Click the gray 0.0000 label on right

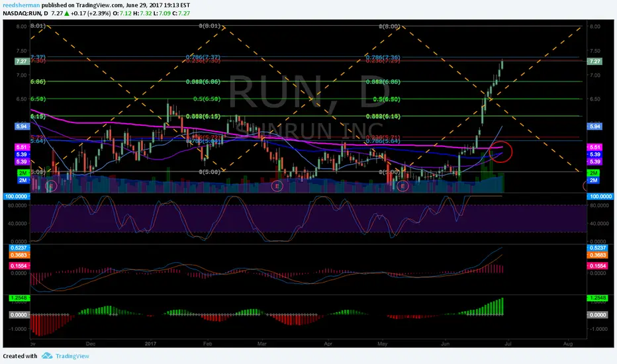597,315
